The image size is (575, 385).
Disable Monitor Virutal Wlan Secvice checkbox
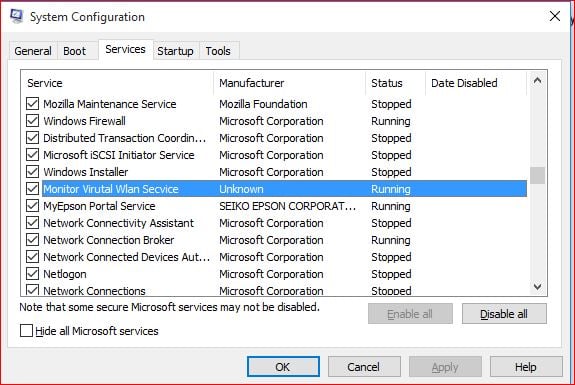(32, 189)
